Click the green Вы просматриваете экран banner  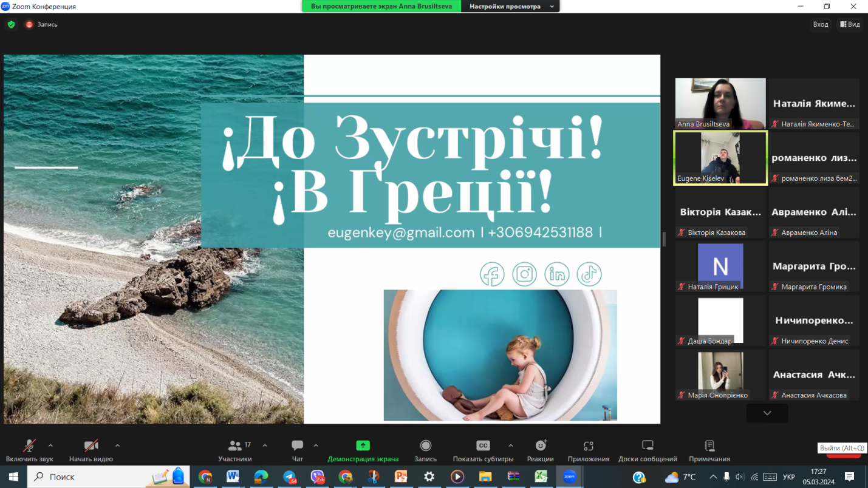click(381, 6)
